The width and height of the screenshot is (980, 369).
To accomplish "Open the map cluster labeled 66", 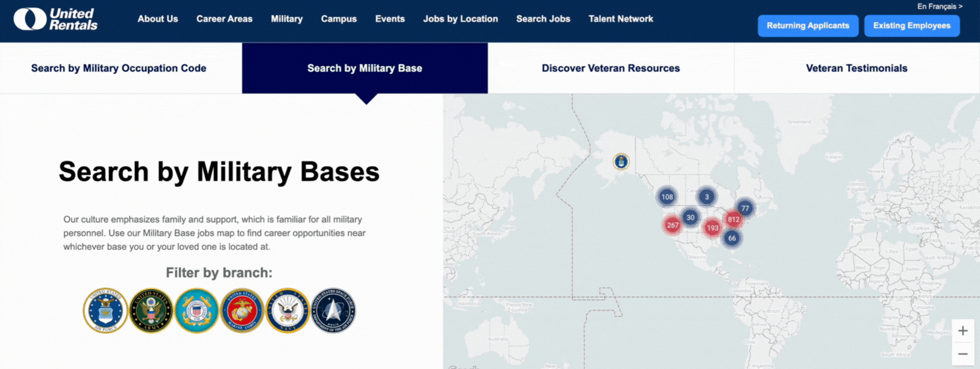I will 731,238.
